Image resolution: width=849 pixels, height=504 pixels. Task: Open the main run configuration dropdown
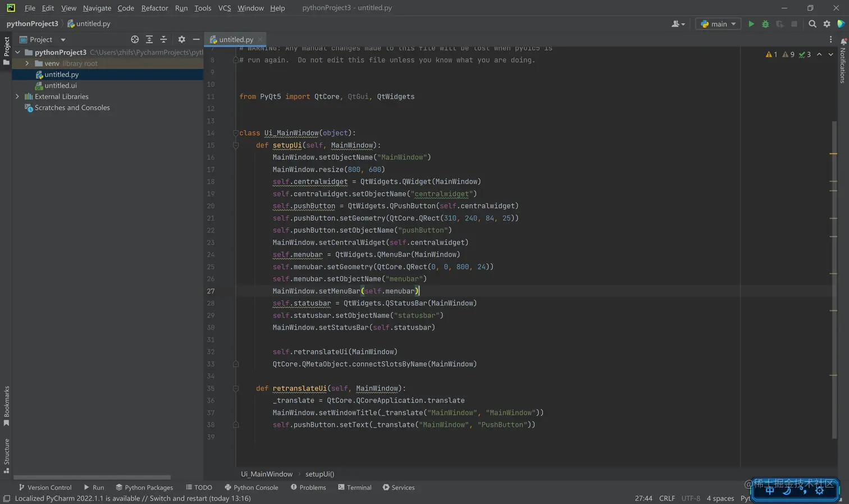click(718, 24)
